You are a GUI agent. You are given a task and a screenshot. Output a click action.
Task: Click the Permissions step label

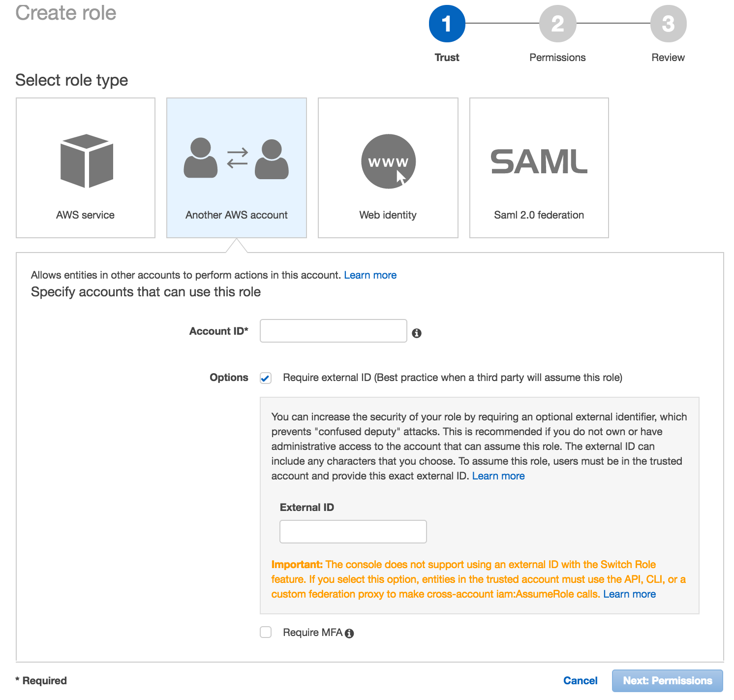click(x=557, y=58)
